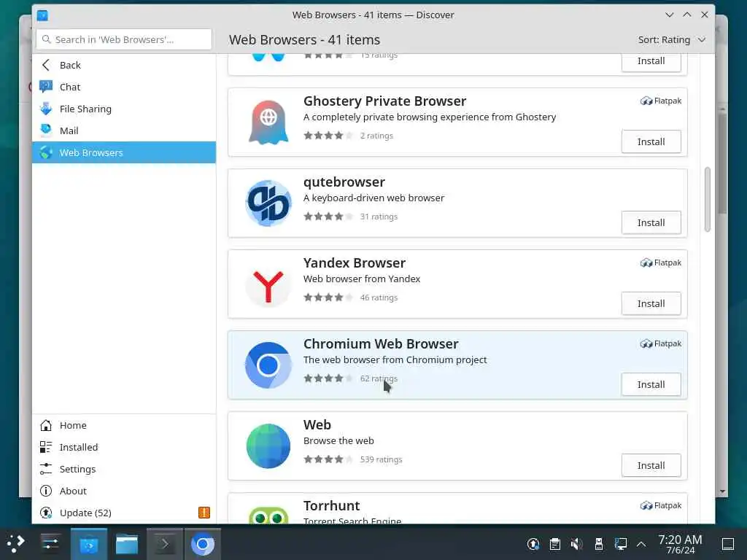Open the removable devices tray icon
747x560 pixels.
(x=599, y=544)
